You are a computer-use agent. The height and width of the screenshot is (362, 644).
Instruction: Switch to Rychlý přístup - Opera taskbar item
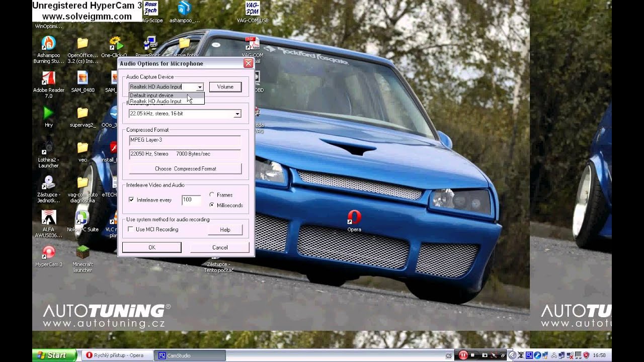click(117, 355)
